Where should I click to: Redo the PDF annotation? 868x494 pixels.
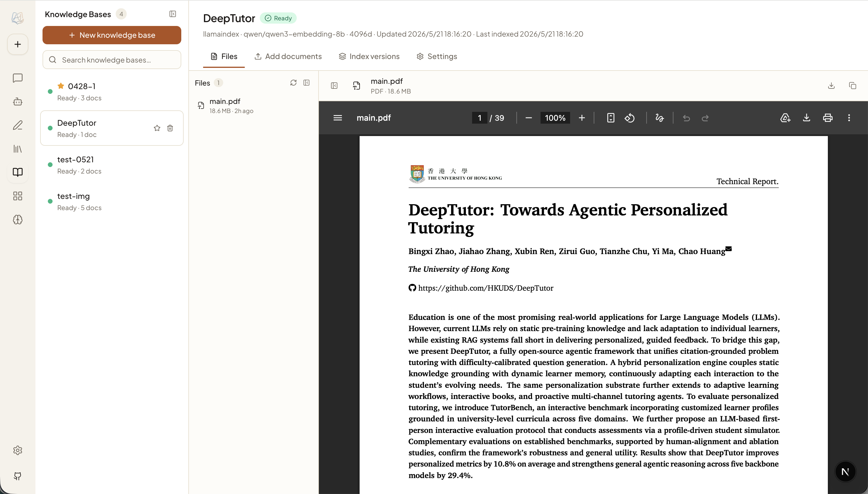coord(705,118)
